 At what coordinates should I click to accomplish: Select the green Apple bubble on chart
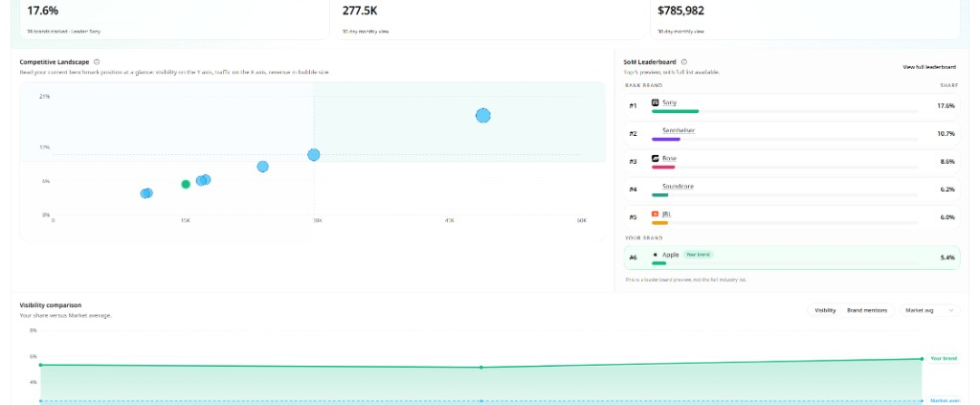pos(186,184)
